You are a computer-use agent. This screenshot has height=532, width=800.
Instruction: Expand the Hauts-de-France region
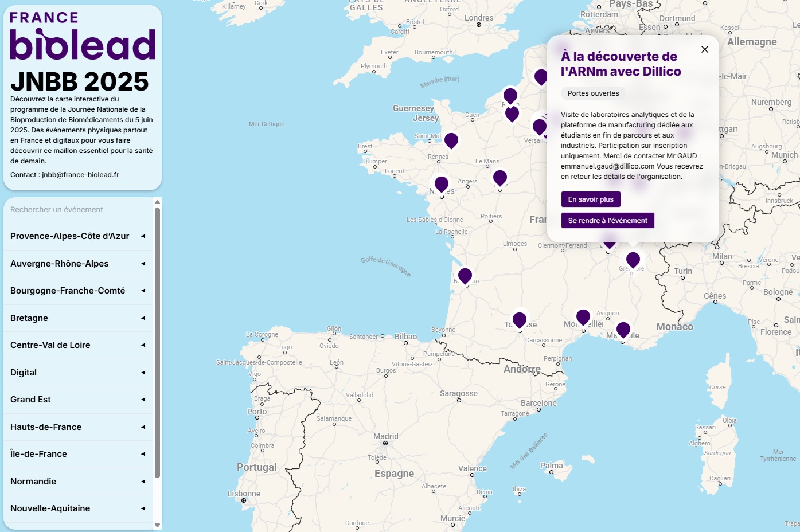pos(79,427)
